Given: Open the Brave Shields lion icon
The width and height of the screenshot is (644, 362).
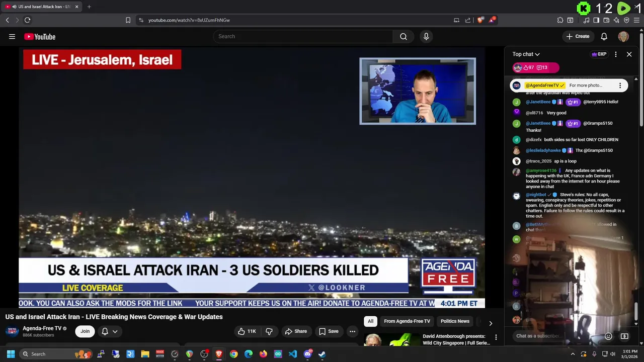Looking at the screenshot, I should tap(480, 20).
